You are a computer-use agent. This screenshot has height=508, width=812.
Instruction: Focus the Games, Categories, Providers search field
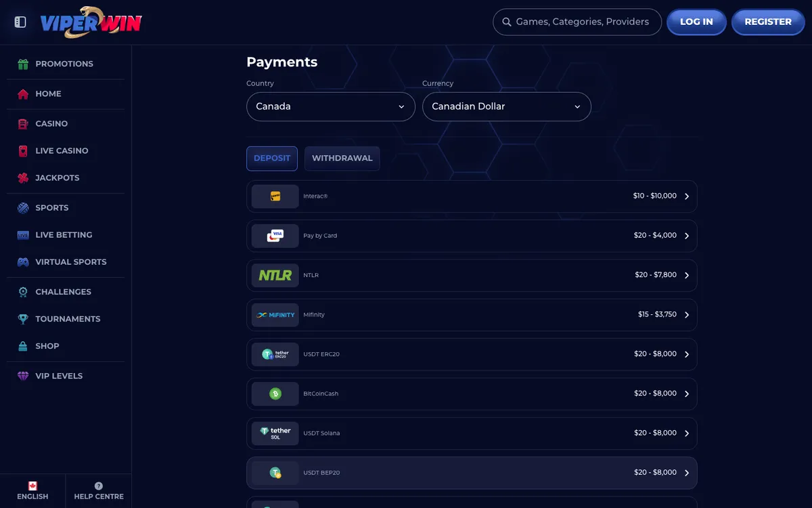(577, 22)
